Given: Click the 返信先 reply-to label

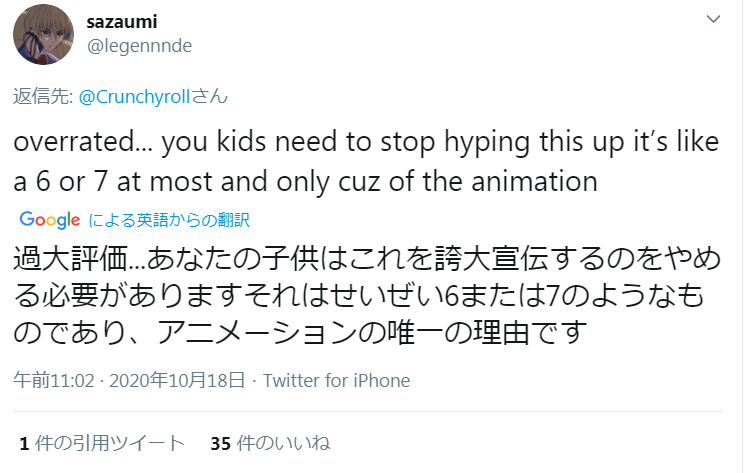Looking at the screenshot, I should [42, 98].
